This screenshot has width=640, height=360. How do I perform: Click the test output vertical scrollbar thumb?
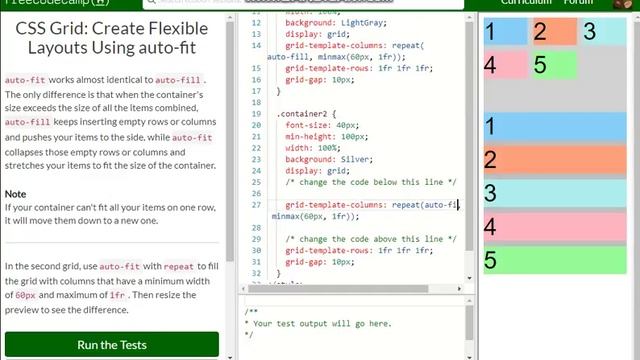[x=469, y=322]
